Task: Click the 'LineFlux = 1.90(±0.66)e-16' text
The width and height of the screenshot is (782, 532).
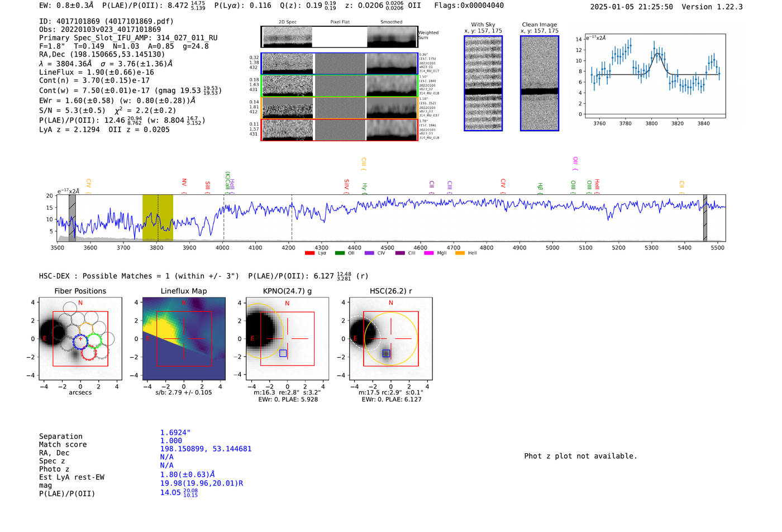Action: tap(97, 72)
